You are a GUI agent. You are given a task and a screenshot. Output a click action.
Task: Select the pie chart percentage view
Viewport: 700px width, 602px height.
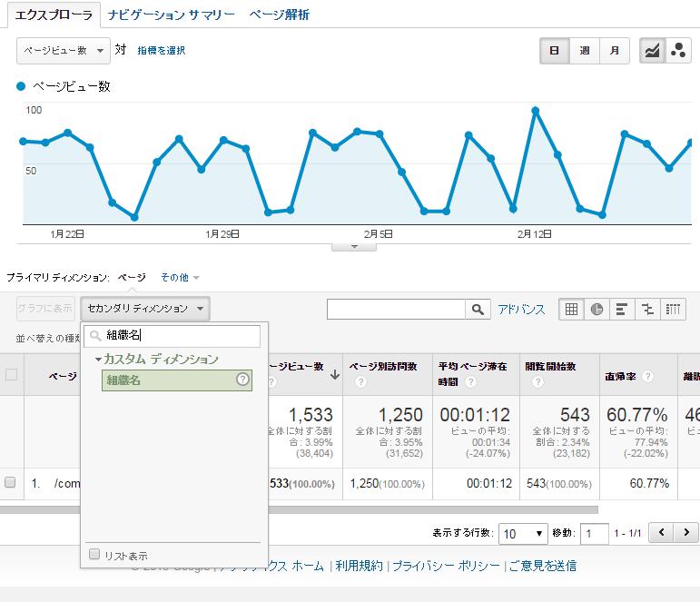click(x=596, y=309)
